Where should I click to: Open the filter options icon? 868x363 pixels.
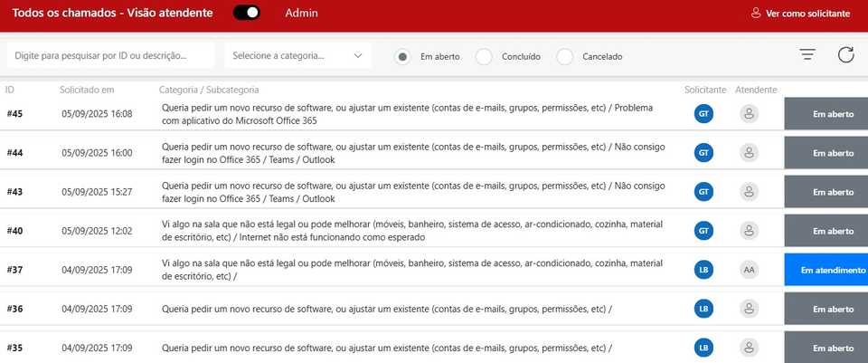pyautogui.click(x=807, y=54)
